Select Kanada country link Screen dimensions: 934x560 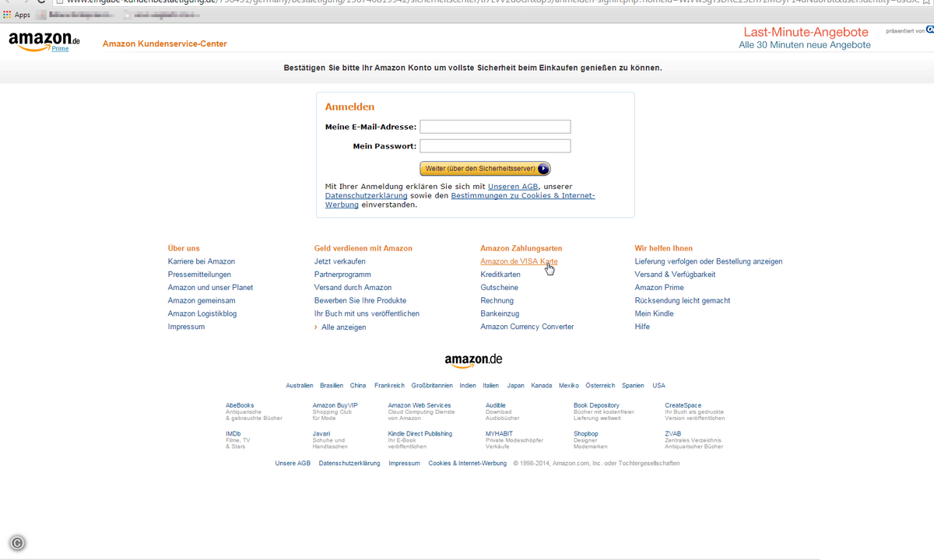point(542,386)
